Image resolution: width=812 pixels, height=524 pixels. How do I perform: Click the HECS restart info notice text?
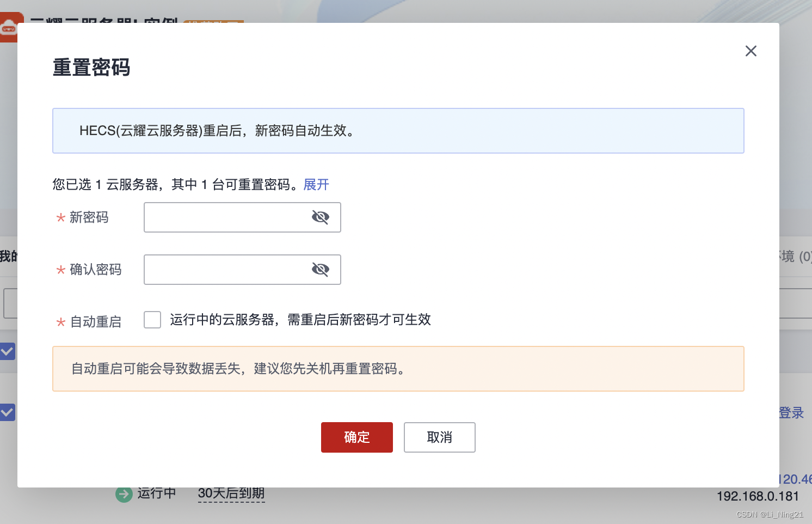pyautogui.click(x=218, y=131)
